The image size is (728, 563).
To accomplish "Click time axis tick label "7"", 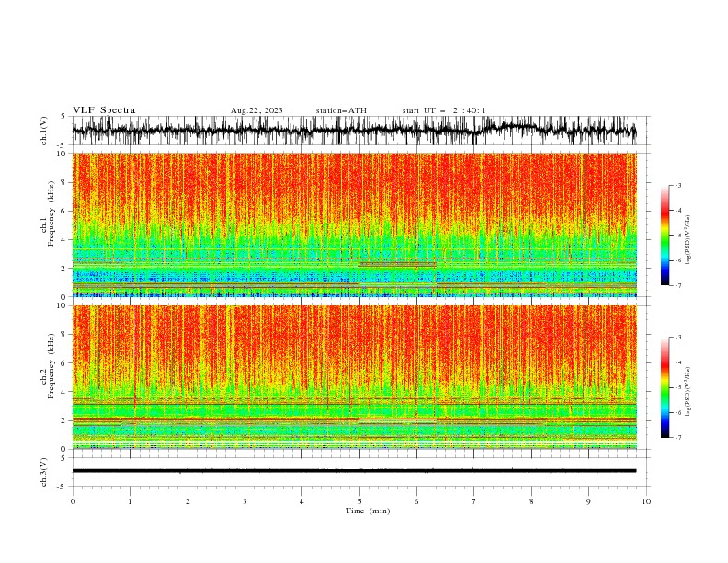I will tap(474, 501).
